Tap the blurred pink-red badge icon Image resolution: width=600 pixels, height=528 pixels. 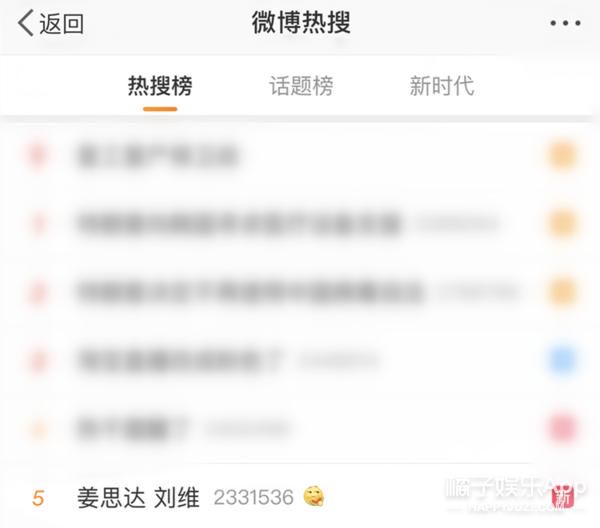(x=562, y=428)
